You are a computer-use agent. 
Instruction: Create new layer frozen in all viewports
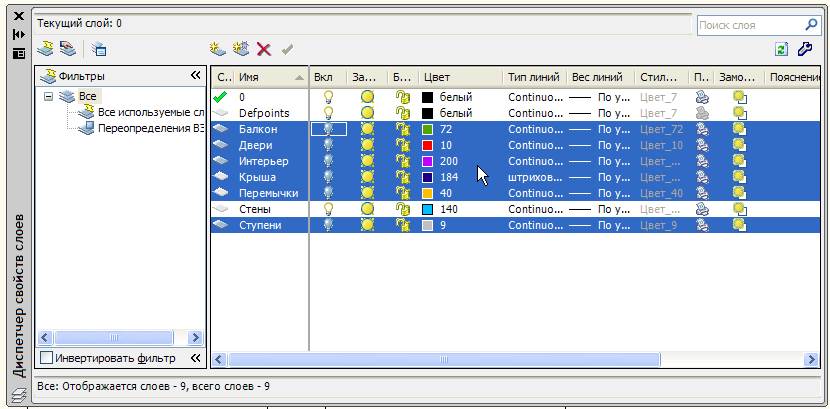241,49
